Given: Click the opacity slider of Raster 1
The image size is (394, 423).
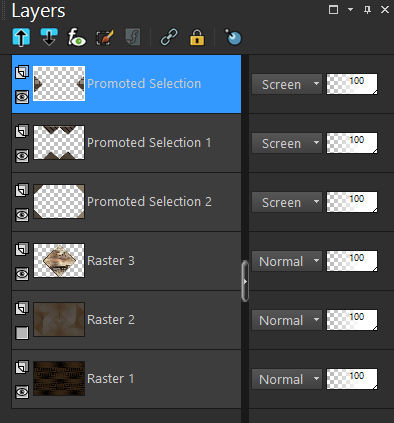Looking at the screenshot, I should 352,379.
